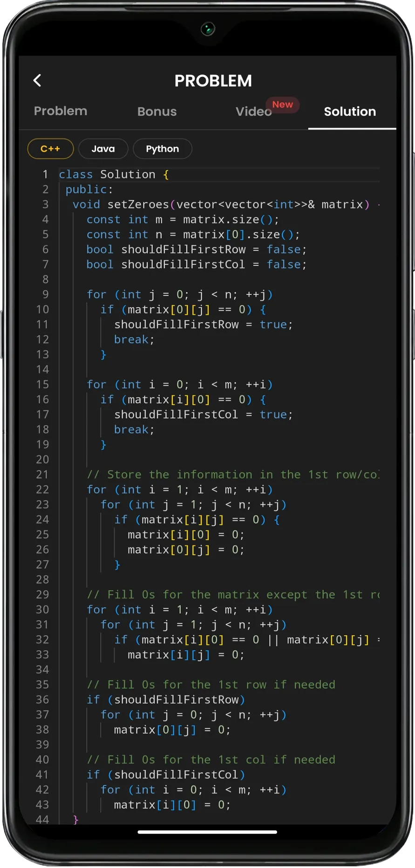Screen dimensions: 415x868
Task: Click line 38 'matrix[0][j] = 0;'
Action: coord(172,730)
